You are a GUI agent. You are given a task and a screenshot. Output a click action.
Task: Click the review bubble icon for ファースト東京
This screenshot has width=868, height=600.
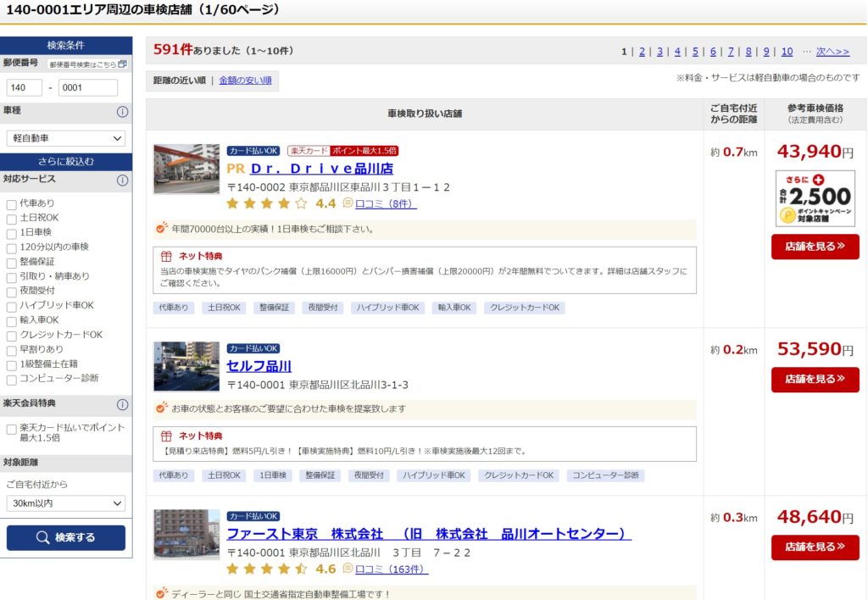click(x=348, y=568)
